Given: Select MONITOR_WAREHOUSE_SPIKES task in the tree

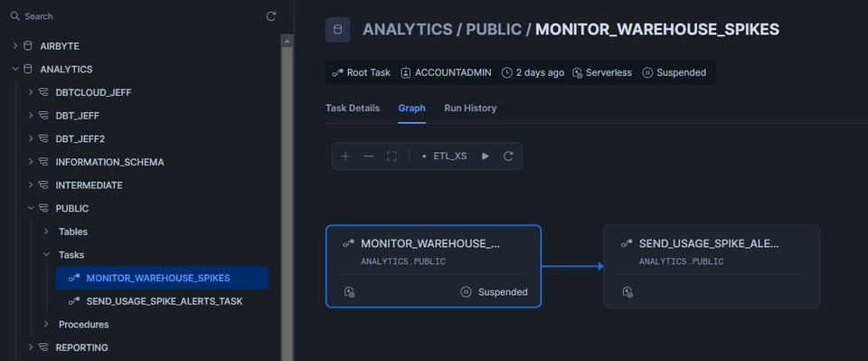Looking at the screenshot, I should [x=162, y=278].
